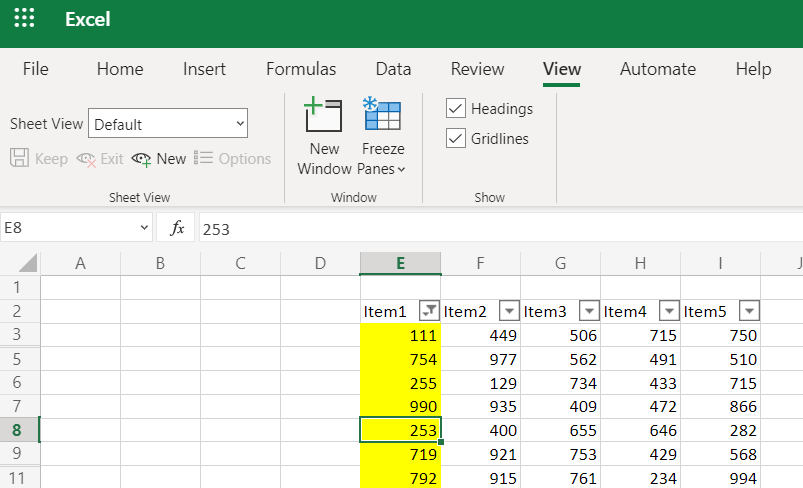The width and height of the screenshot is (803, 488).
Task: Switch to the Formulas tab
Action: pos(301,69)
